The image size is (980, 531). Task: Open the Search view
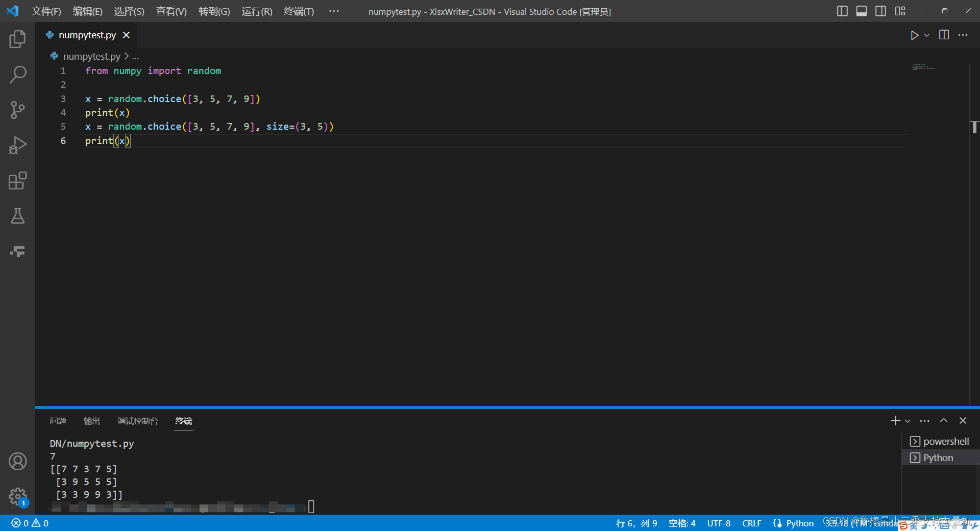[17, 75]
